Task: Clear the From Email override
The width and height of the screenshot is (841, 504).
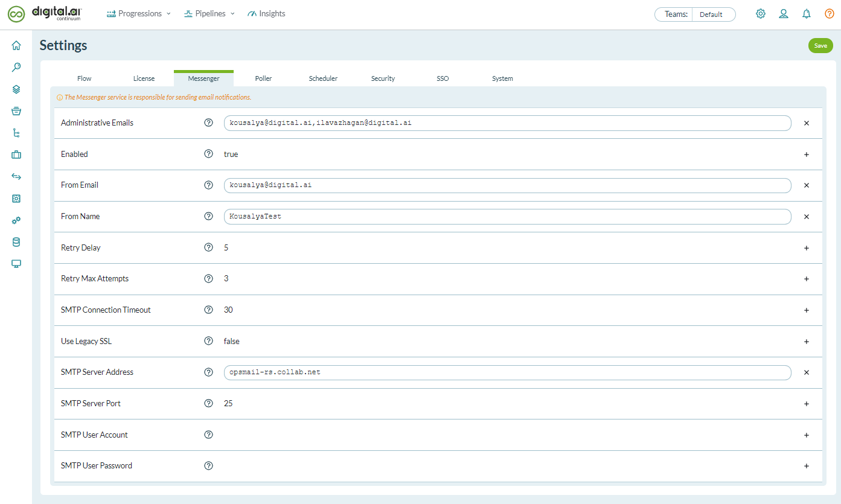Action: pos(807,185)
